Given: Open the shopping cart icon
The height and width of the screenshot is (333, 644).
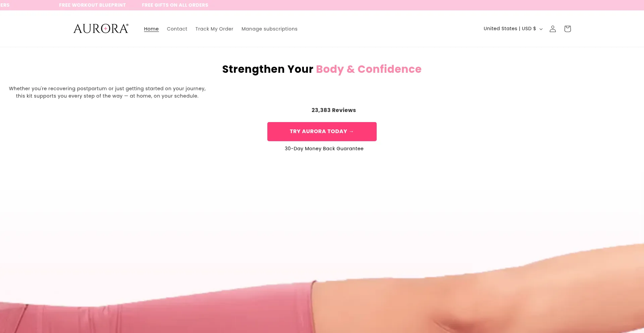Looking at the screenshot, I should tap(568, 29).
